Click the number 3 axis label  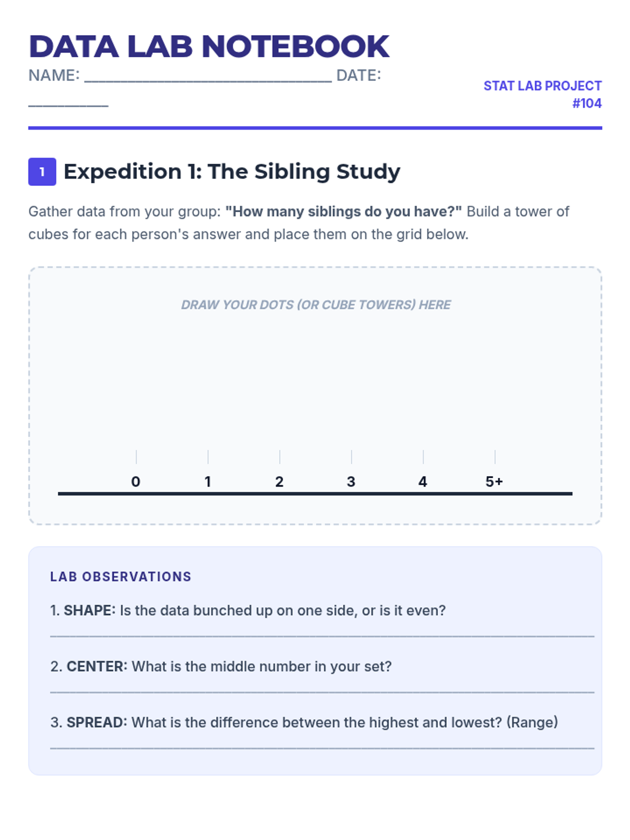351,481
